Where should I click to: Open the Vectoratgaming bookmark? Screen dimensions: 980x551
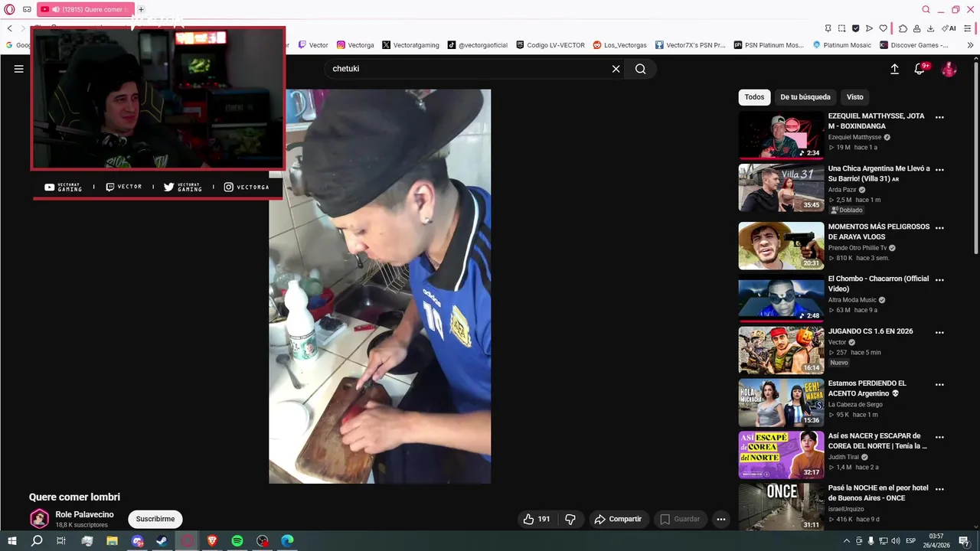pos(410,45)
